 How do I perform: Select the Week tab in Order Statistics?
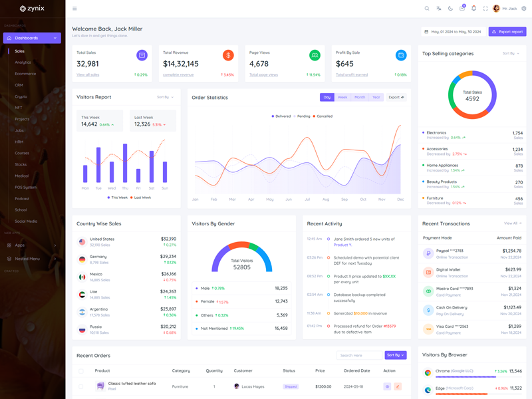[x=342, y=97]
